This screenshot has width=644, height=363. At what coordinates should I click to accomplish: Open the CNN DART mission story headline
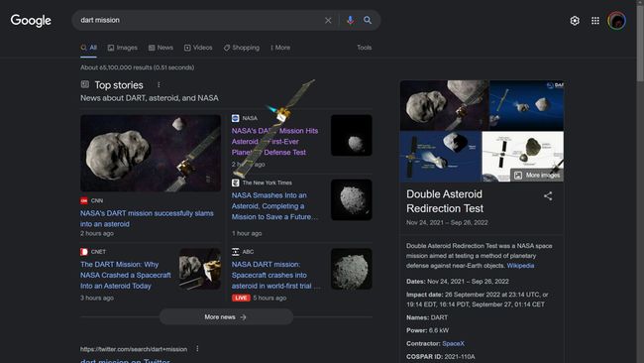147,218
